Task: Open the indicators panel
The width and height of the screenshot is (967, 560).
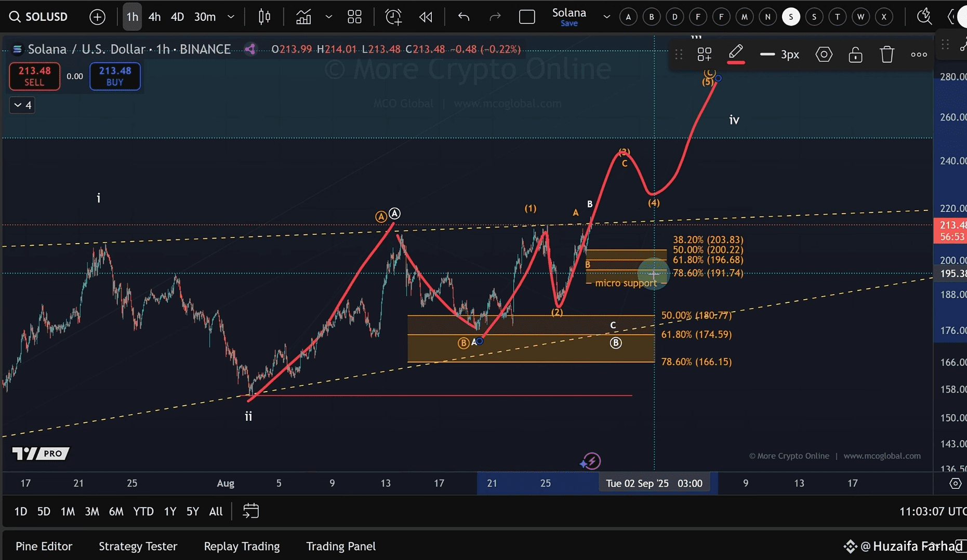Action: point(303,17)
